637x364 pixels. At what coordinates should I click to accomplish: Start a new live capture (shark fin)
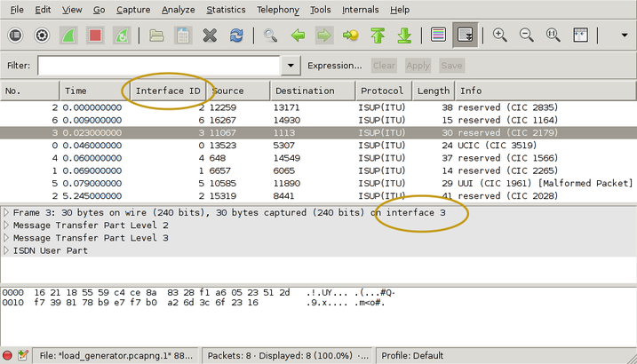68,36
